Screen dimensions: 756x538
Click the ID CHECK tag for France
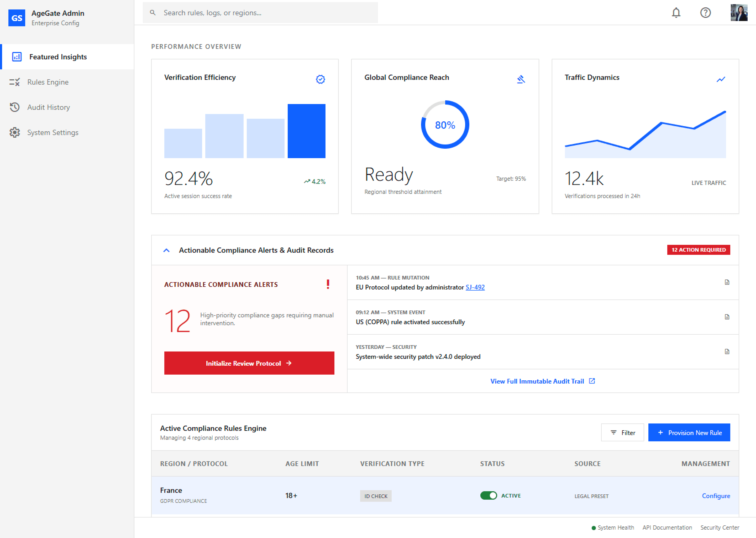376,496
